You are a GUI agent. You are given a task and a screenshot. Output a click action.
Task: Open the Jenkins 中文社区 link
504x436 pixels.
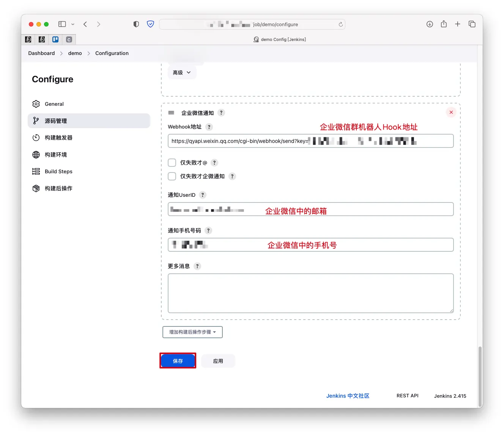click(x=348, y=396)
